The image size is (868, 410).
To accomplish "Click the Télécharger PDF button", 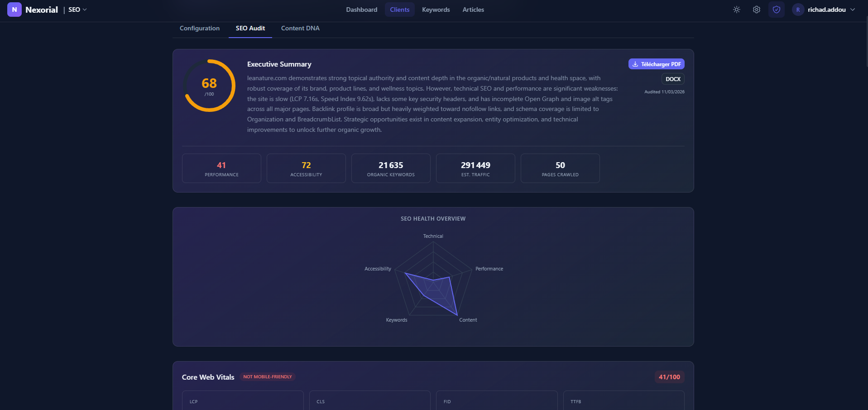I will pyautogui.click(x=656, y=64).
